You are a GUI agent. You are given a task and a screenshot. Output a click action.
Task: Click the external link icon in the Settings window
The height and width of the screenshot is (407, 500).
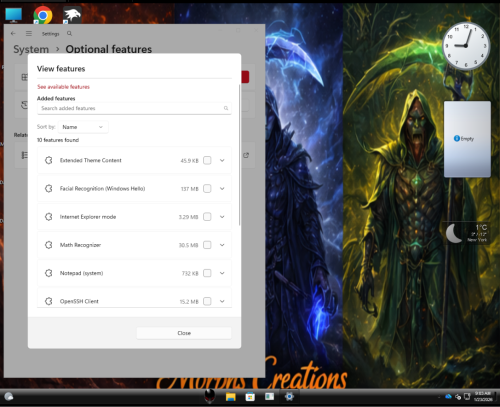(246, 155)
